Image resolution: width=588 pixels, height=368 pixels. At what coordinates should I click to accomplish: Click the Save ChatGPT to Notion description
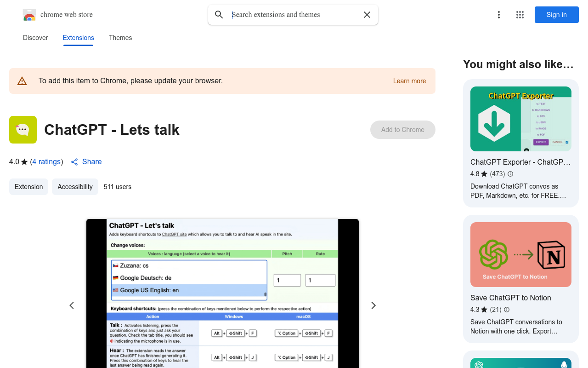tap(516, 327)
